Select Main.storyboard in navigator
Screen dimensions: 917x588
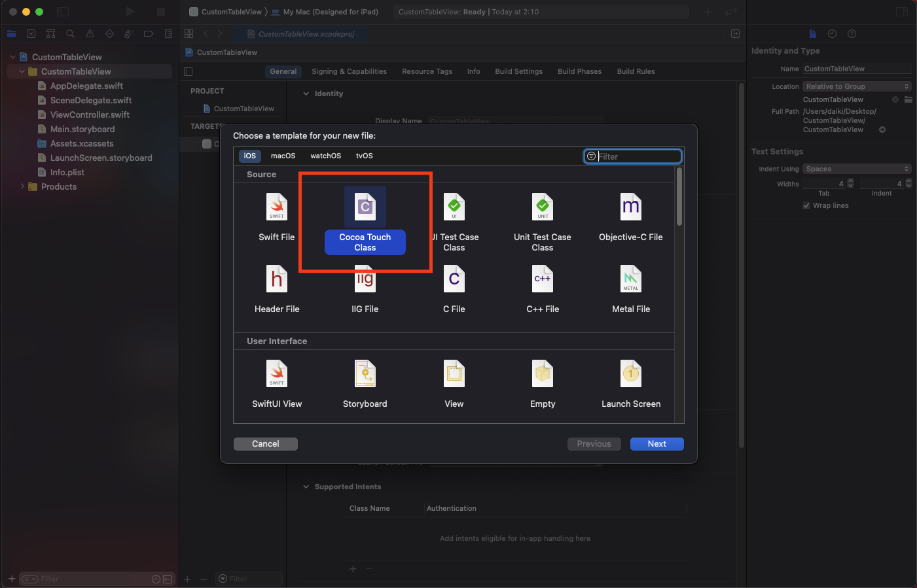82,129
